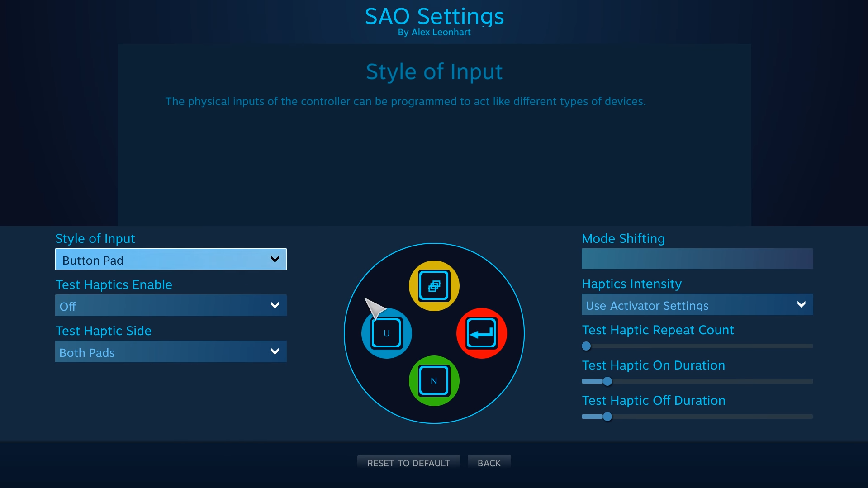Select the yellow top button window-switch binding
Image resolution: width=868 pixels, height=488 pixels.
pos(434,286)
